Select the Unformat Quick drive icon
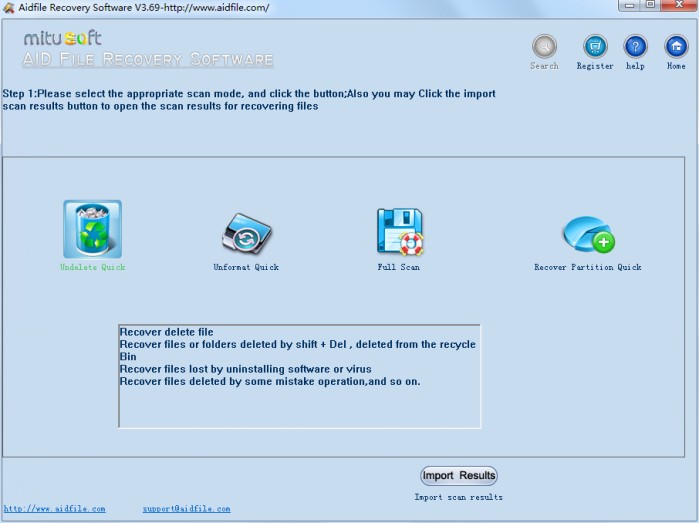 (x=246, y=234)
